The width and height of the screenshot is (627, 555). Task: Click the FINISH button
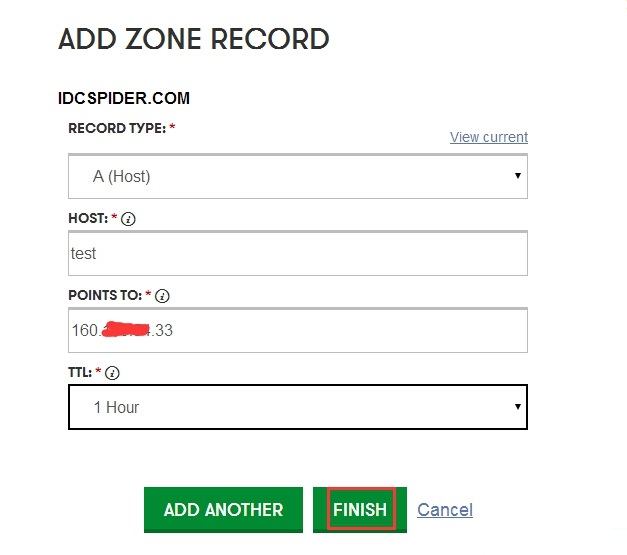[360, 510]
